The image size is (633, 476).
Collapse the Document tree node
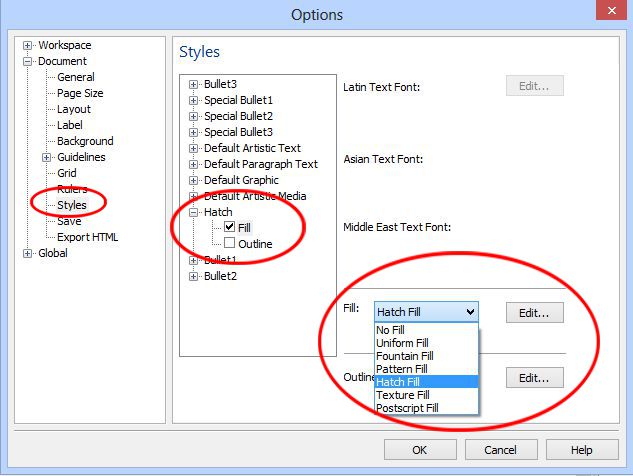pyautogui.click(x=27, y=61)
